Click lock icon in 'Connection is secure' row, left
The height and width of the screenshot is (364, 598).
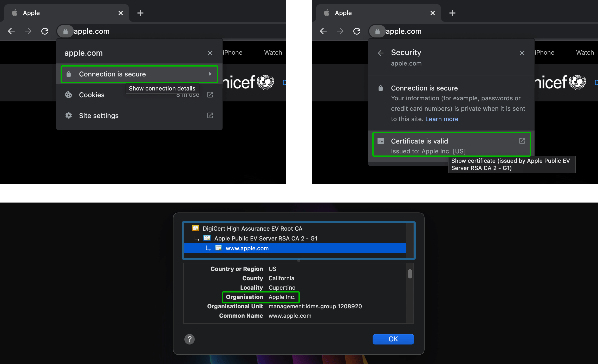(69, 74)
